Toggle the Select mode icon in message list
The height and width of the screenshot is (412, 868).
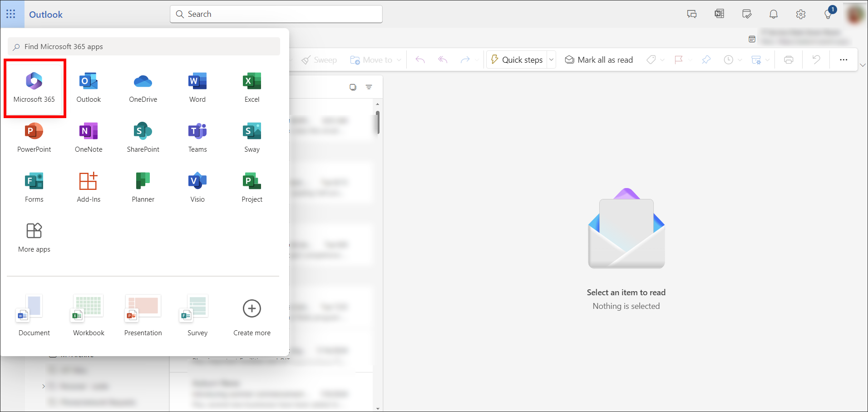353,87
